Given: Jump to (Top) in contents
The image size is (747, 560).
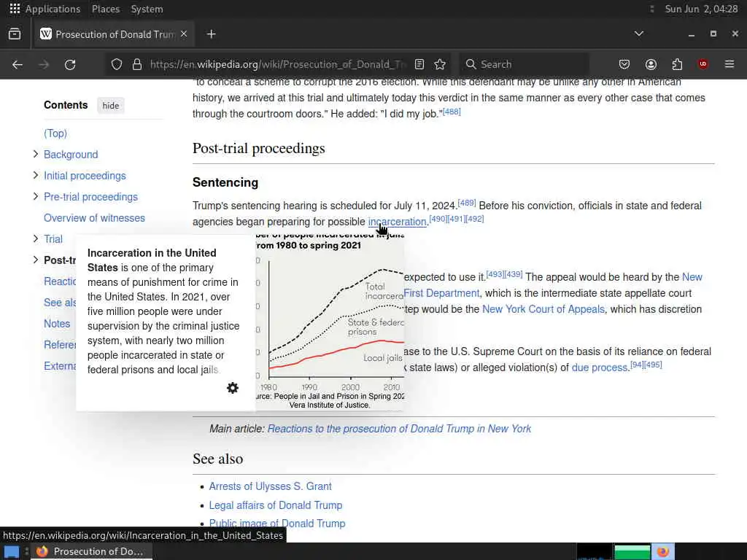Looking at the screenshot, I should pos(55,133).
